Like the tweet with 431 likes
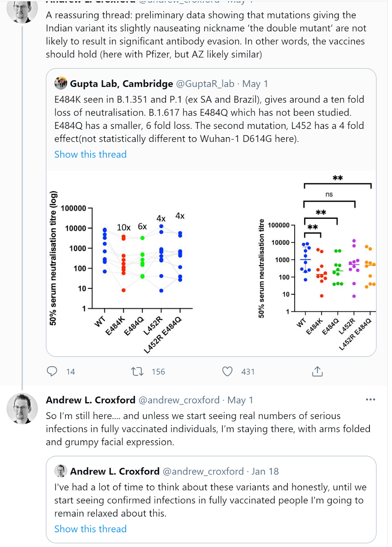392x547 pixels. (227, 371)
